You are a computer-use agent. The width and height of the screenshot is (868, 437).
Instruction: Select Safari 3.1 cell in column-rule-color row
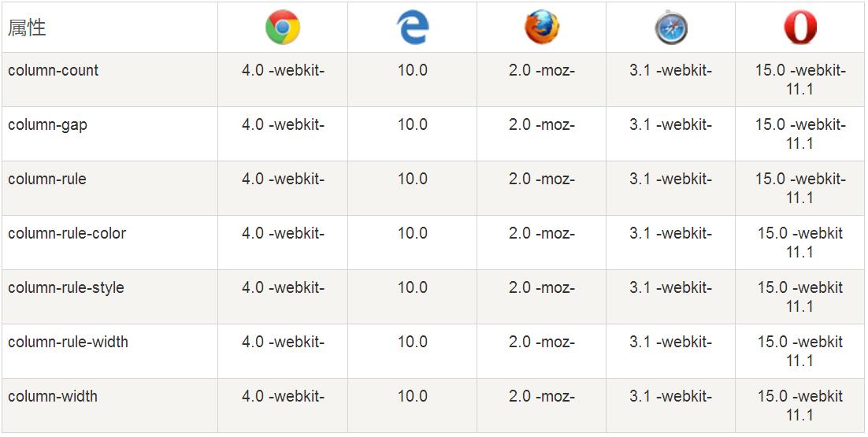671,243
